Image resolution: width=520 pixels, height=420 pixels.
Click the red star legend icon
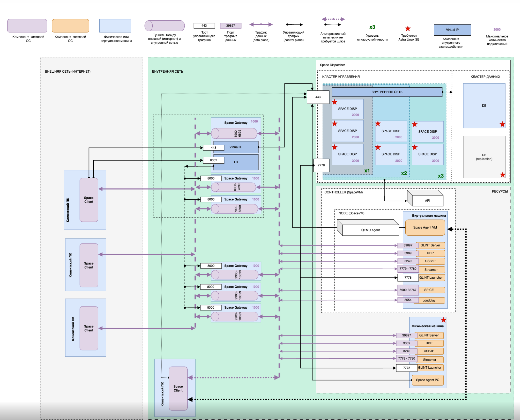[x=408, y=29]
